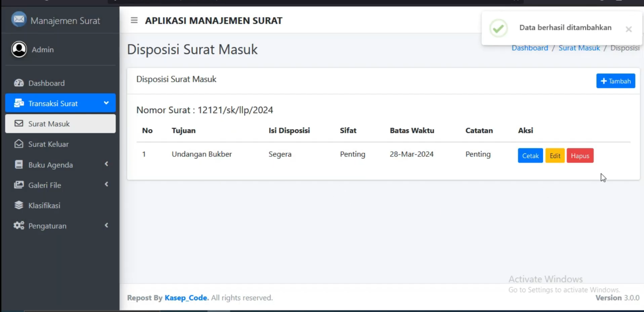Open the Surat Keluar menu item
The image size is (644, 312).
tap(60, 144)
